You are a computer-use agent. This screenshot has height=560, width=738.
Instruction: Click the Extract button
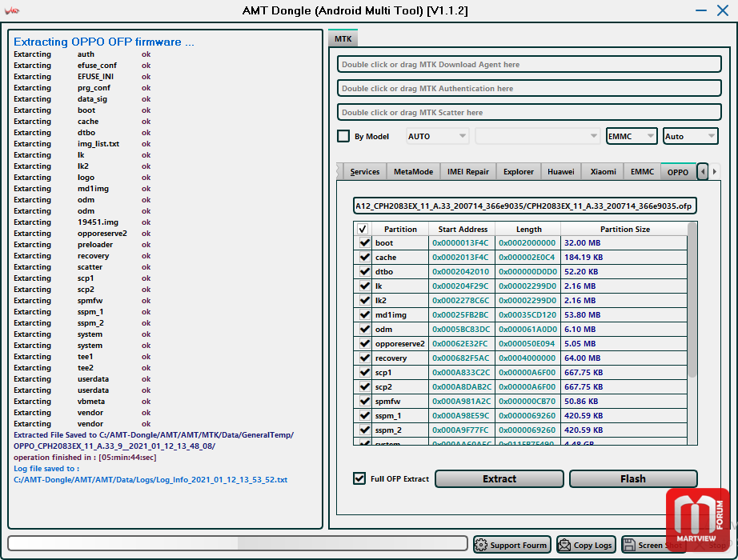499,478
